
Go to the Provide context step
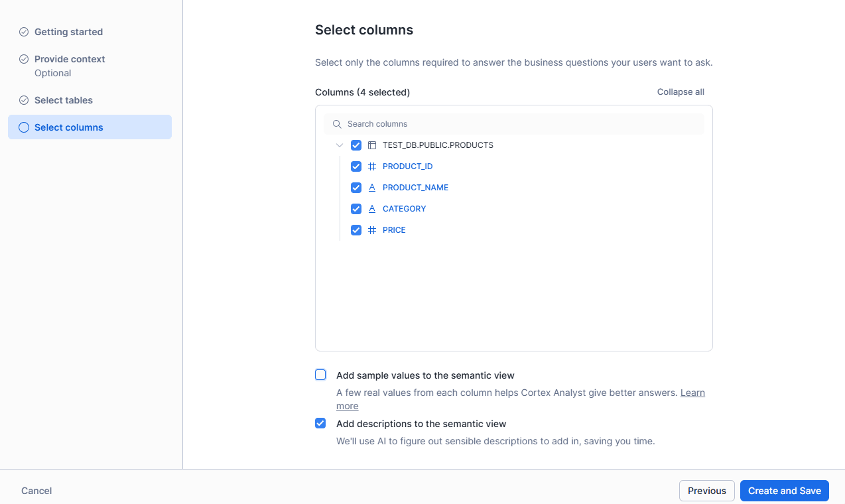point(70,59)
